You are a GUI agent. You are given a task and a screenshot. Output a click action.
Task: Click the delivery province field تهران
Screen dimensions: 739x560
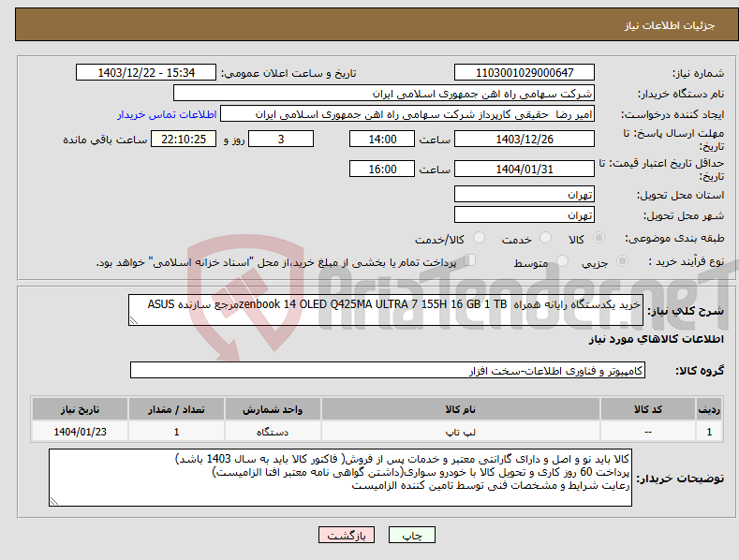point(525,194)
